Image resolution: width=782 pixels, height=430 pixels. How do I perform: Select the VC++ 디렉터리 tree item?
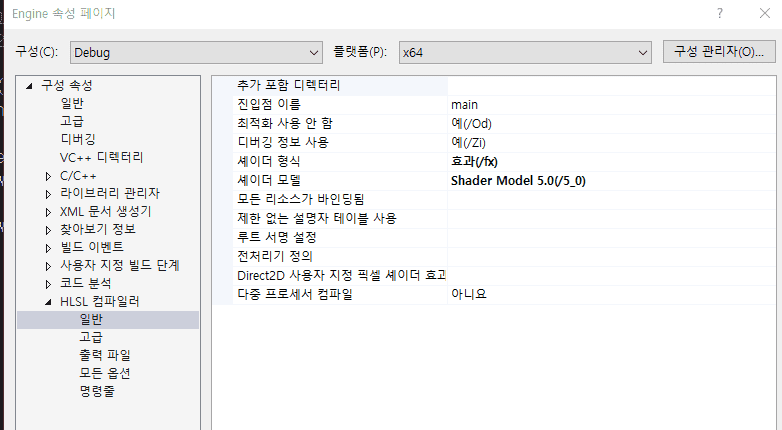[102, 157]
